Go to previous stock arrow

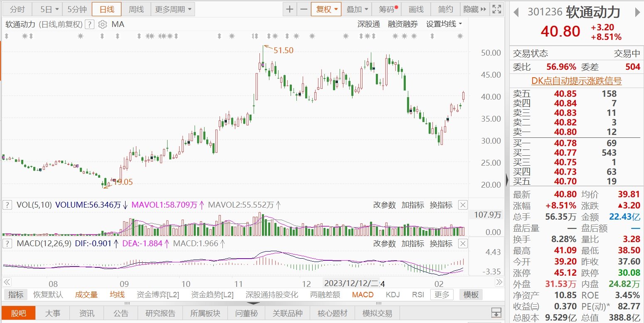516,13
